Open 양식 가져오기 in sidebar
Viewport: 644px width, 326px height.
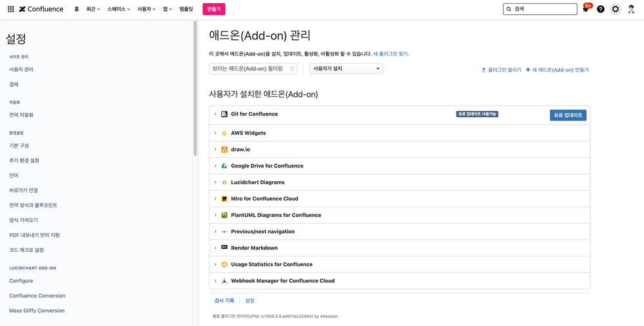point(23,220)
